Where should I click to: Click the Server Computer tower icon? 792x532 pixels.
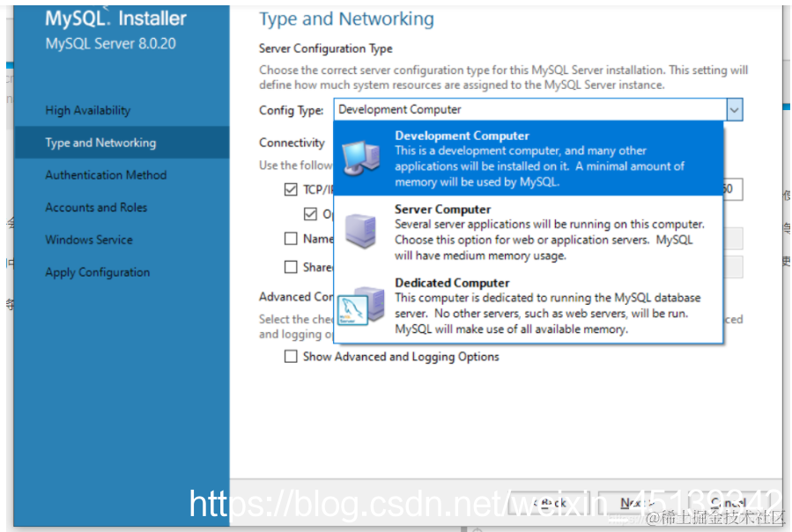(x=360, y=231)
